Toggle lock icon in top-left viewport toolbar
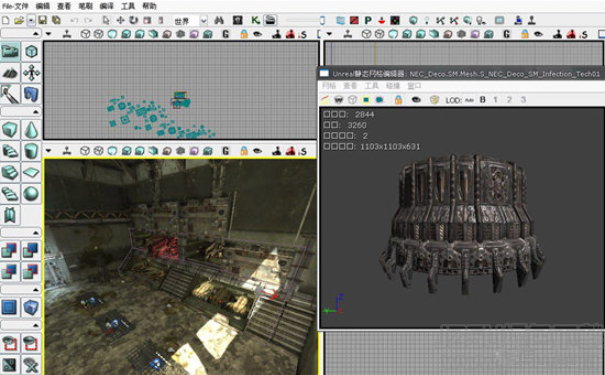This screenshot has width=605, height=375. (x=244, y=34)
